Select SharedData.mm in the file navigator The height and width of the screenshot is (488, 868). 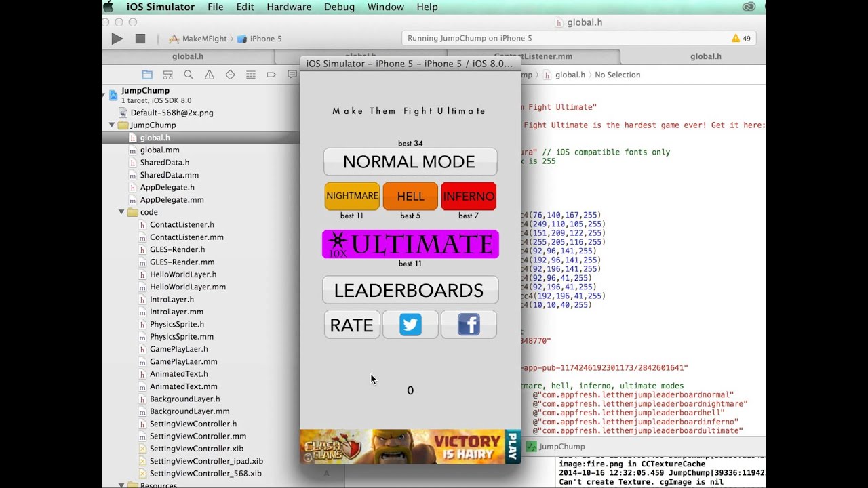click(169, 175)
